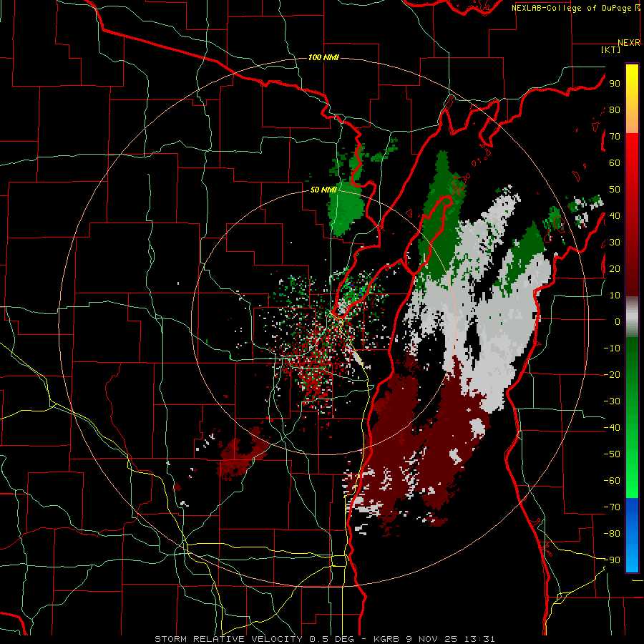This screenshot has width=644, height=644.
Task: Click the -80 value on the velocity scale
Action: pos(612,534)
